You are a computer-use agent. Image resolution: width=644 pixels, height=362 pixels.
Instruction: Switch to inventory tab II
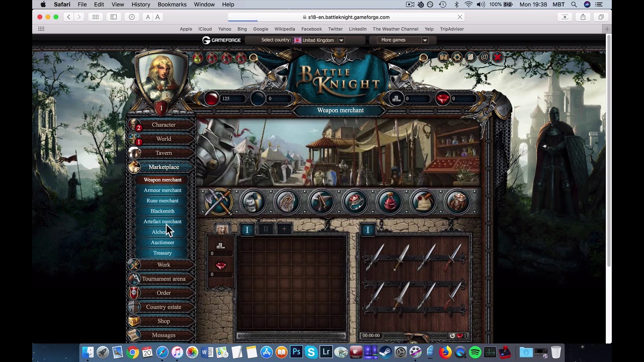(266, 229)
